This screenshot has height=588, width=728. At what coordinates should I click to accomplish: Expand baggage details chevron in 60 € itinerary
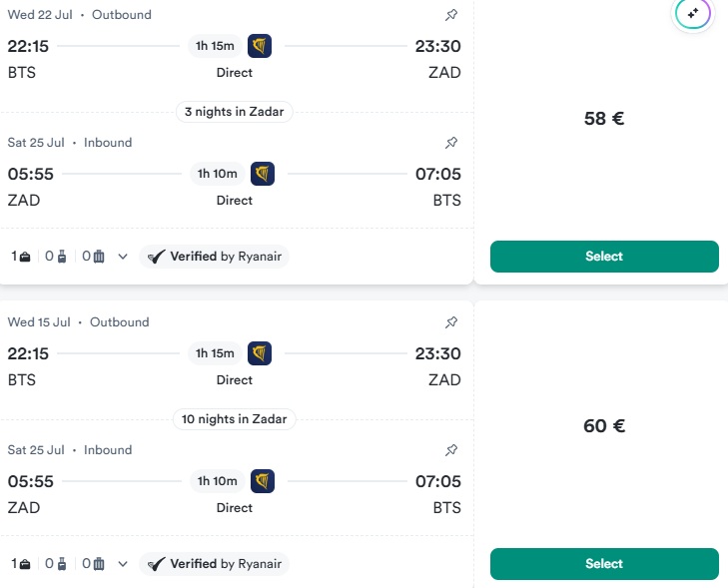coord(123,564)
